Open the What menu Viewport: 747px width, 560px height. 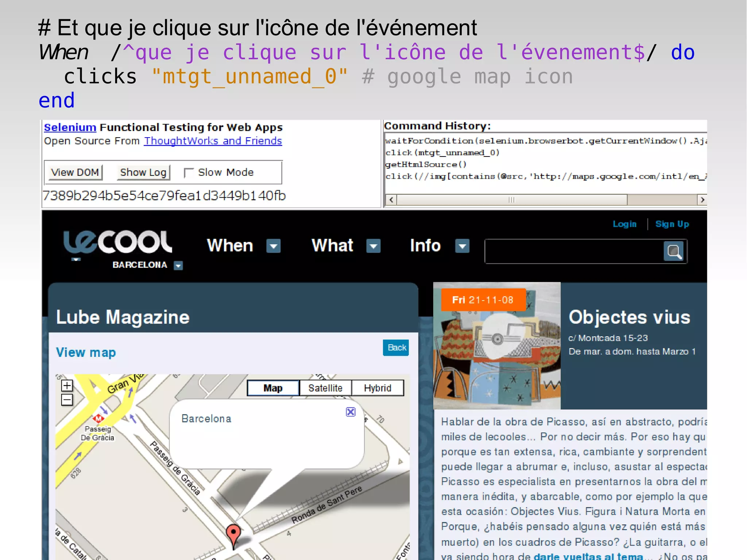tap(332, 245)
